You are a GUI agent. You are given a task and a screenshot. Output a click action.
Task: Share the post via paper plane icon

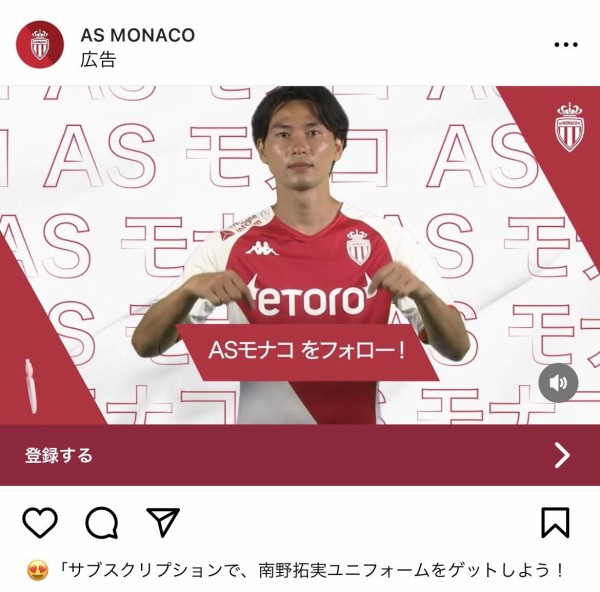click(163, 522)
